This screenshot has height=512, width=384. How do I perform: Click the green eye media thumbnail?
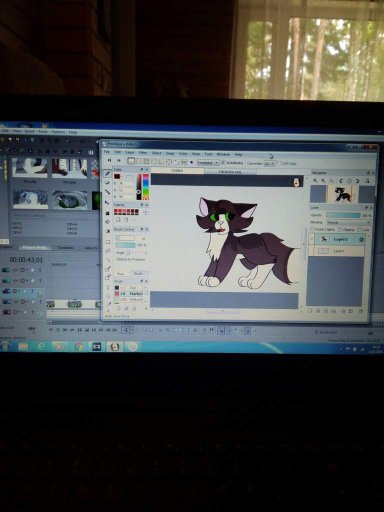(70, 200)
